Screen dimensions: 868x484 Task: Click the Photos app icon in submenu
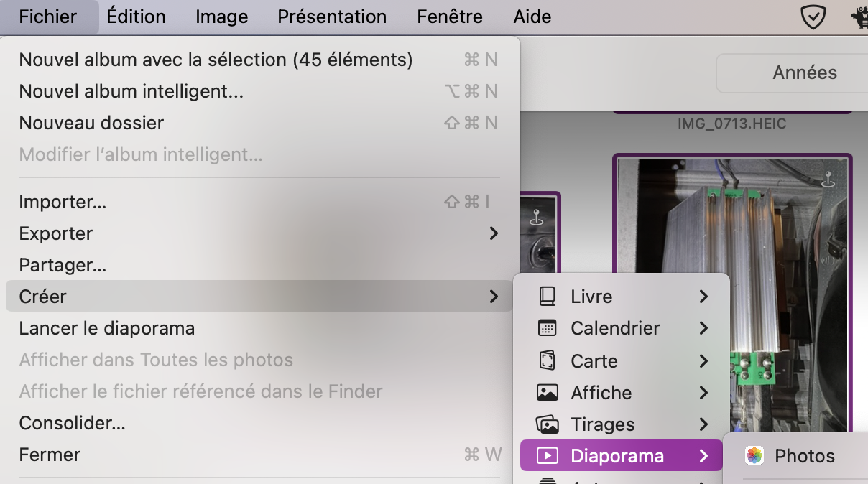(754, 456)
